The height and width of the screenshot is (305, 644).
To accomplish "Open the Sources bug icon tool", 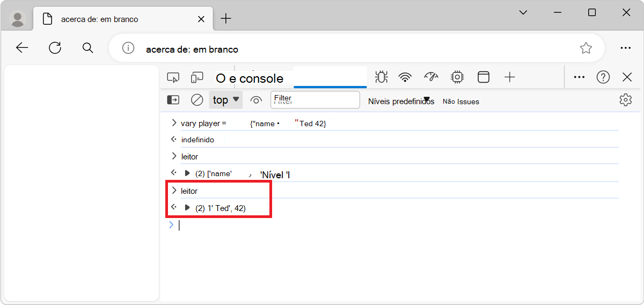I will coord(381,77).
